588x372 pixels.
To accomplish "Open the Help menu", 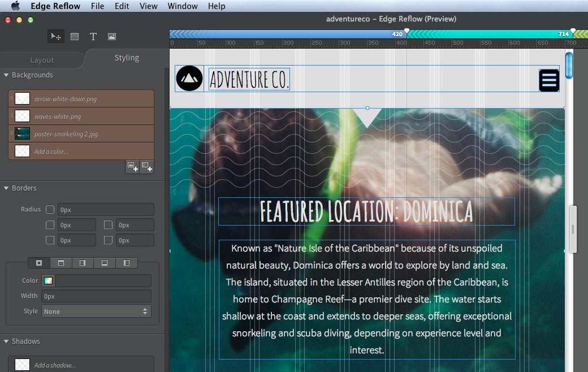I will click(217, 6).
